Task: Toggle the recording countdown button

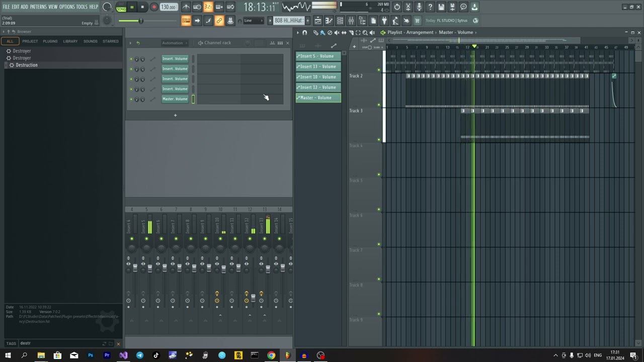Action: point(208,7)
